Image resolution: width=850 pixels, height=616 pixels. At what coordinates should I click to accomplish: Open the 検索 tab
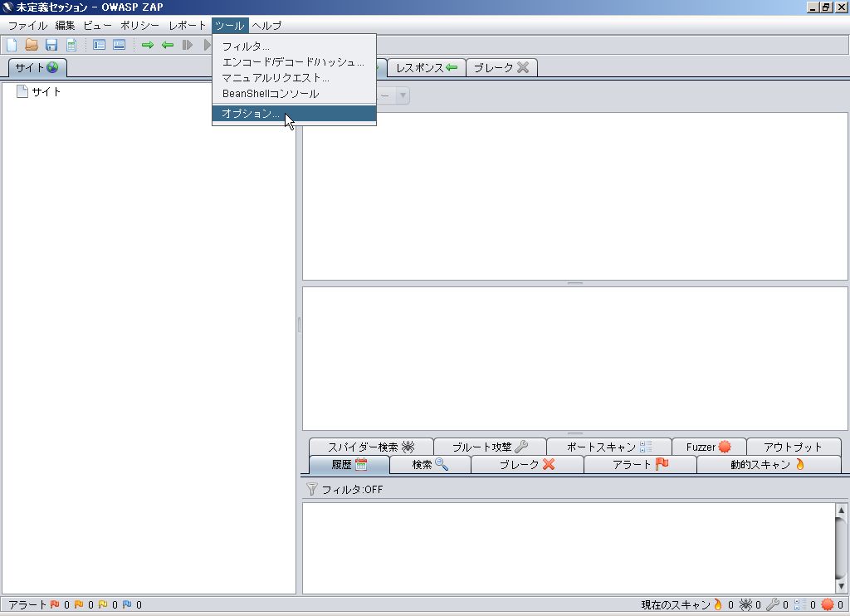tap(431, 465)
